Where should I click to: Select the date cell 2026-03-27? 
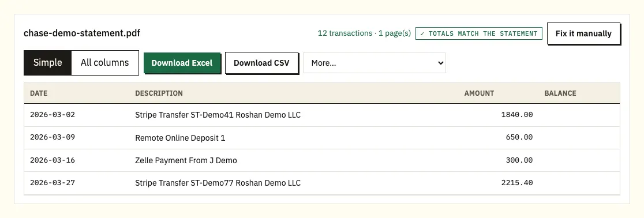(53, 183)
